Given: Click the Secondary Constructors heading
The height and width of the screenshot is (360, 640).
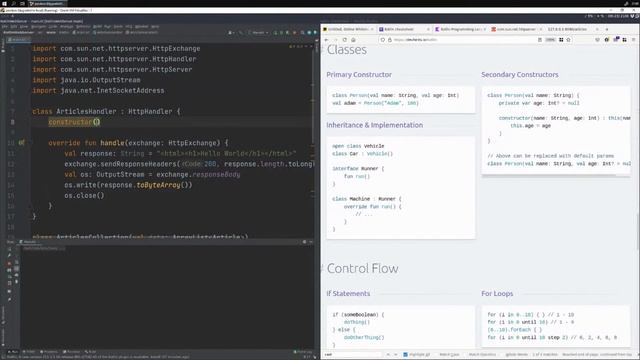Looking at the screenshot, I should pos(520,75).
